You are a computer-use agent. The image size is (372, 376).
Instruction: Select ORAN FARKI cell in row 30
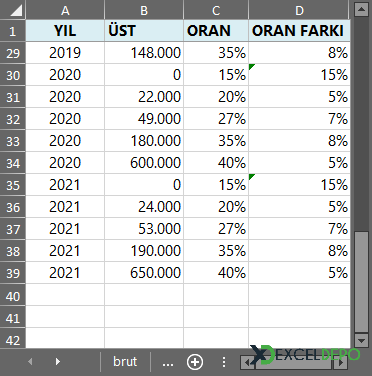pos(299,75)
